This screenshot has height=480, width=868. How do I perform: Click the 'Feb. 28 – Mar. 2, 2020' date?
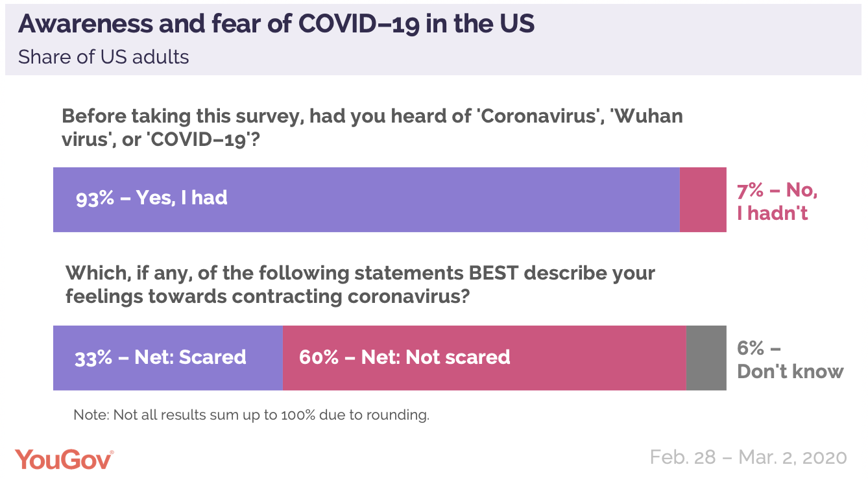tap(748, 457)
